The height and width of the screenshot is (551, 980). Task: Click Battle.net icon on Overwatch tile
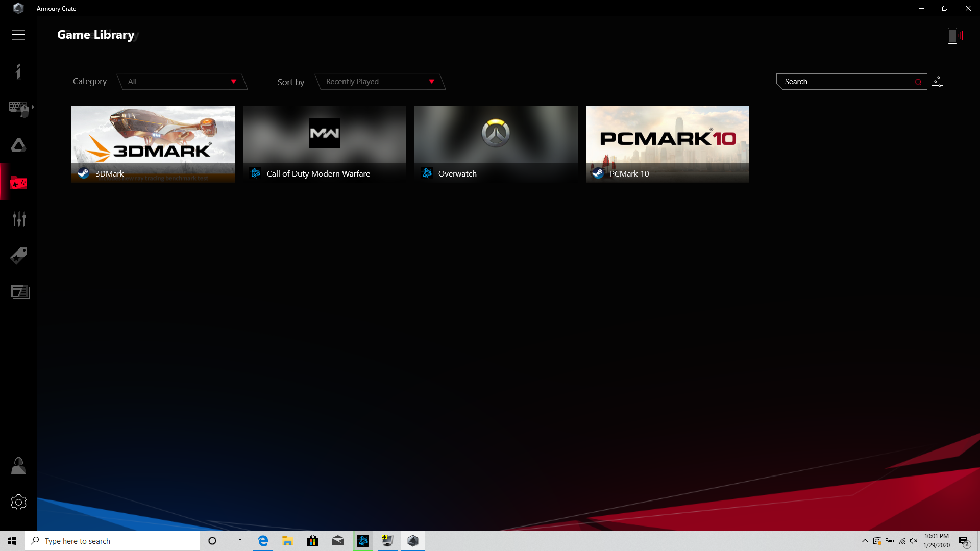coord(427,173)
